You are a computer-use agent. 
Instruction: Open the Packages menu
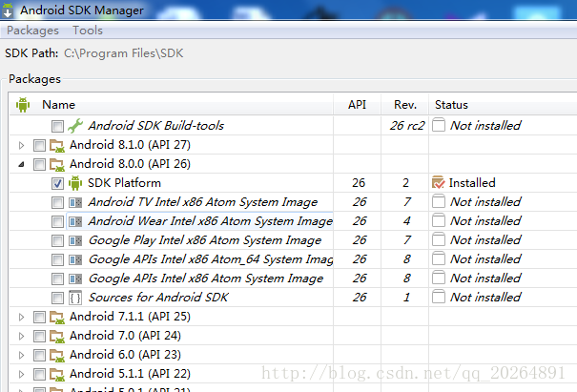coord(32,31)
